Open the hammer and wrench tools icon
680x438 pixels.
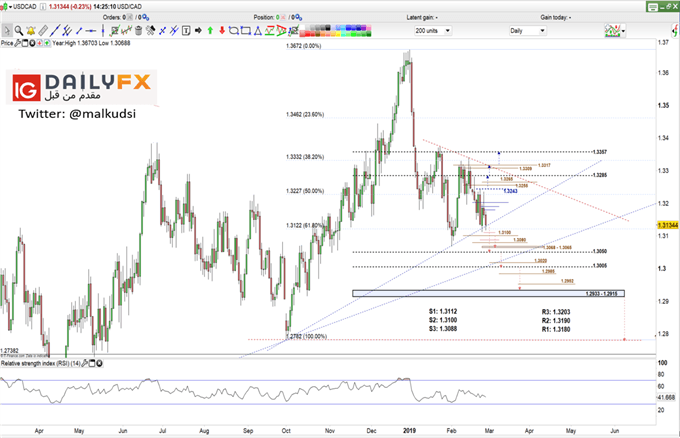pos(150,31)
